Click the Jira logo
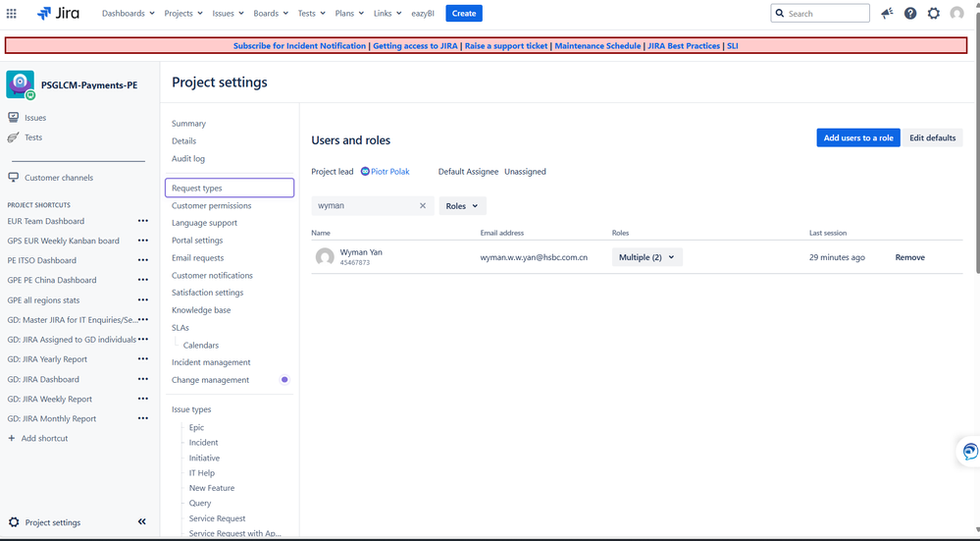This screenshot has height=541, width=980. tap(58, 13)
